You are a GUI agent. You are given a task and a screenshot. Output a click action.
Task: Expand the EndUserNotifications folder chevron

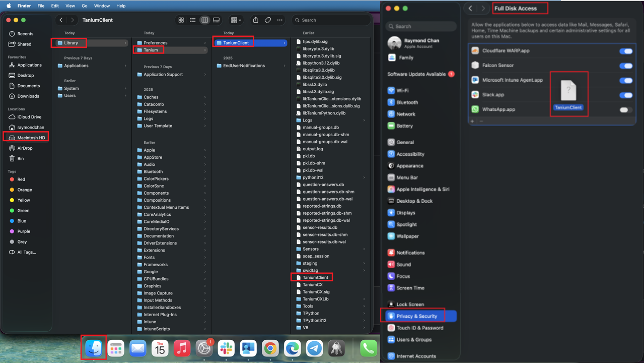pos(284,66)
